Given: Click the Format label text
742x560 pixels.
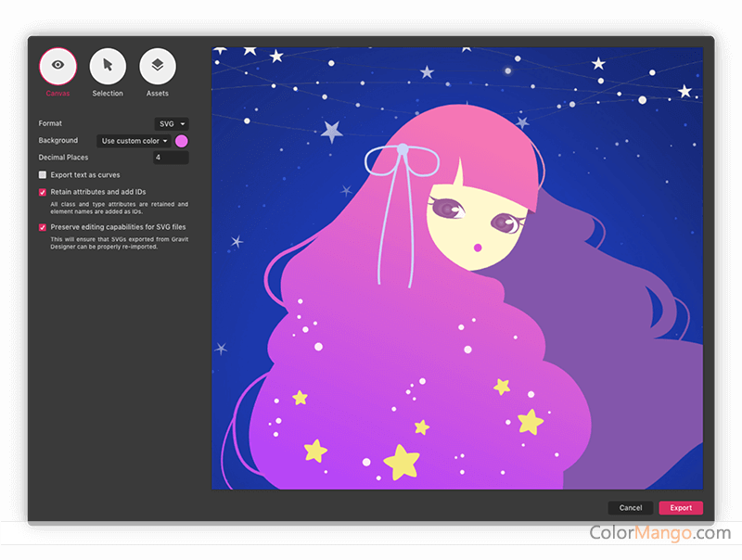Looking at the screenshot, I should pos(51,123).
